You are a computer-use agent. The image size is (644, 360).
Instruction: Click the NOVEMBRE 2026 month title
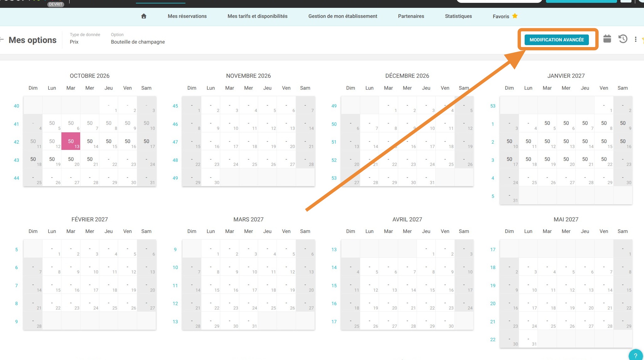point(248,76)
